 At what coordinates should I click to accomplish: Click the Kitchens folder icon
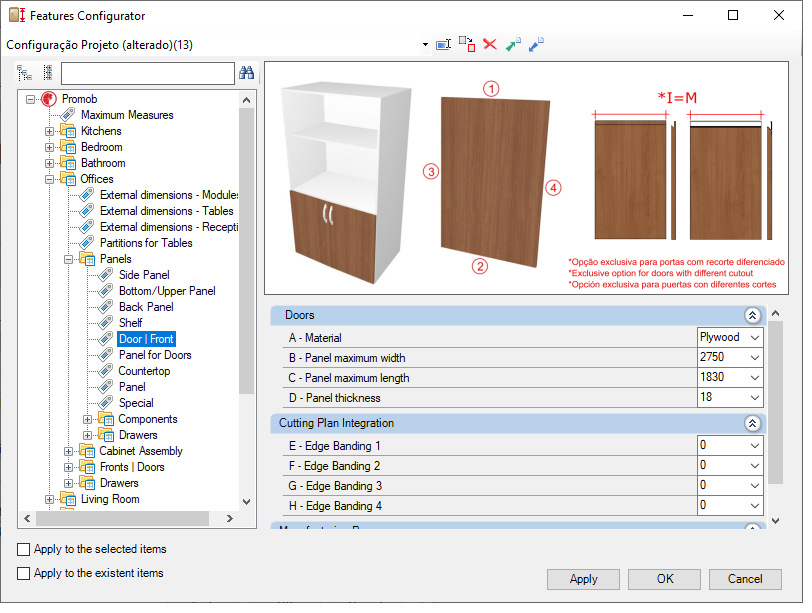68,131
